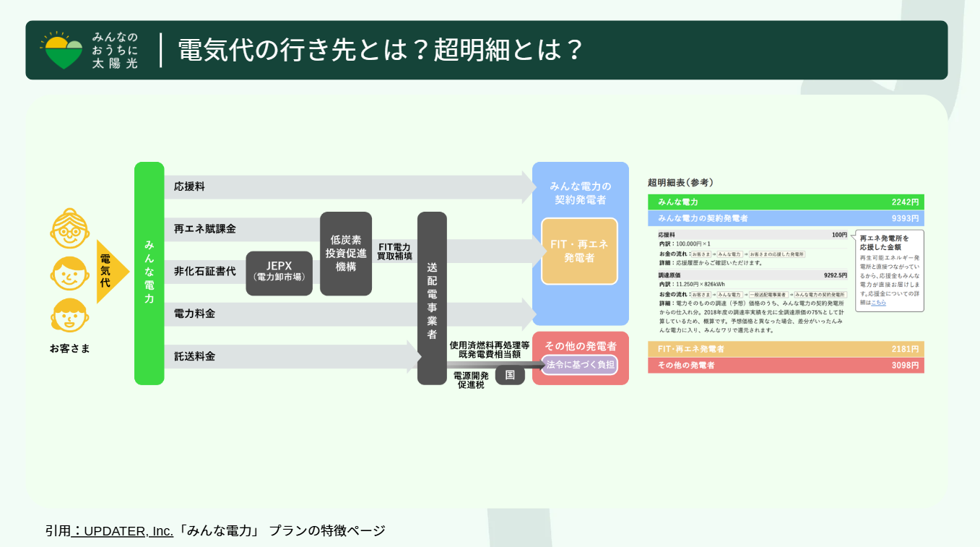The width and height of the screenshot is (980, 547).
Task: Click the 再エネ賦課金 flow label
Action: (204, 229)
